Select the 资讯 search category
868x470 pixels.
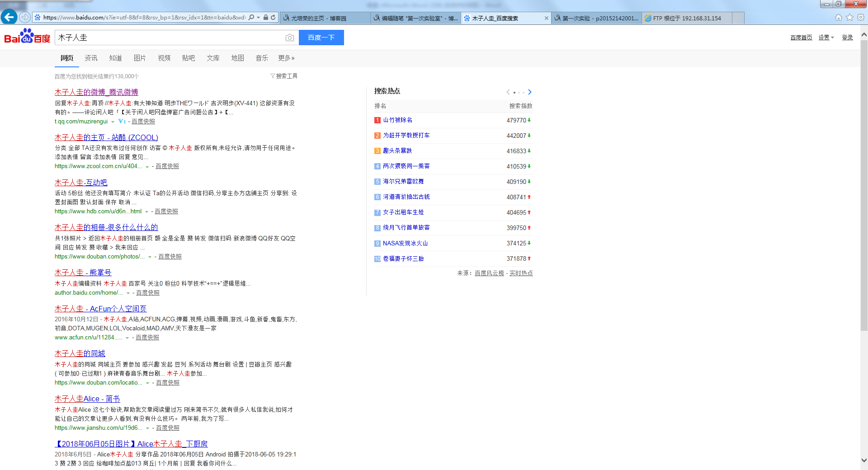(x=91, y=58)
